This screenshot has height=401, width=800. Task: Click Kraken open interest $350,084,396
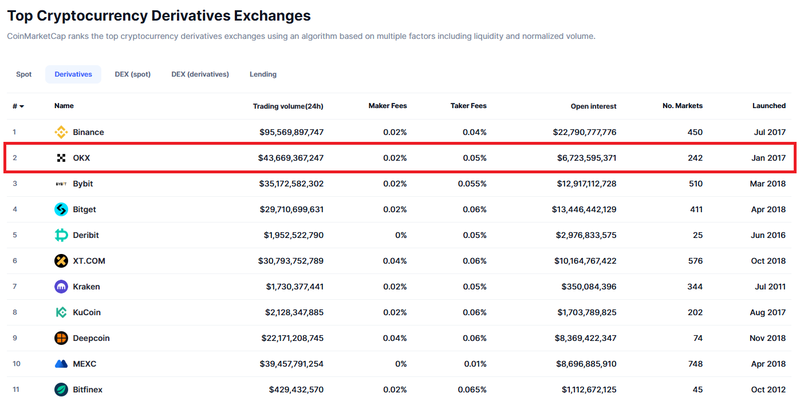coord(589,287)
